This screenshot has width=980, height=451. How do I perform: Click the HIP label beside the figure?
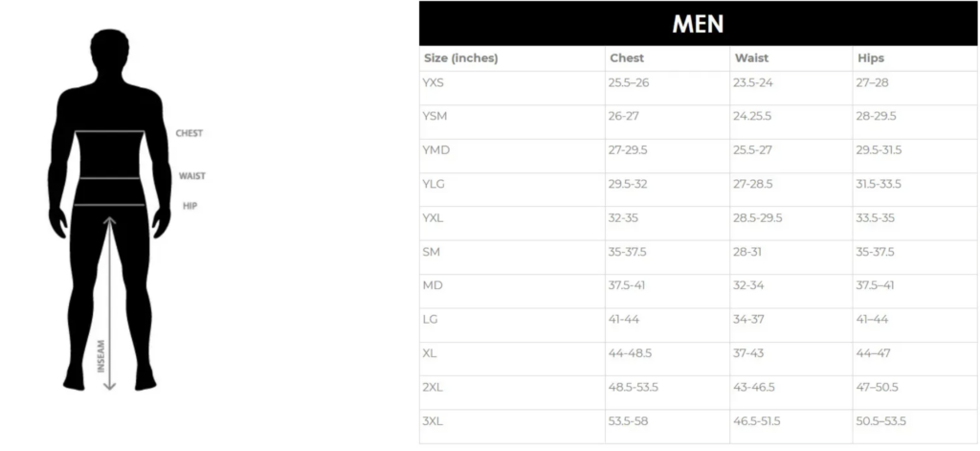tap(190, 205)
